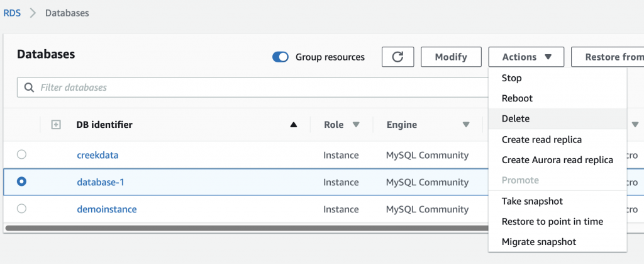Click the DB identifier ascending sort arrow
Viewport: 644px width, 264px height.
(293, 125)
